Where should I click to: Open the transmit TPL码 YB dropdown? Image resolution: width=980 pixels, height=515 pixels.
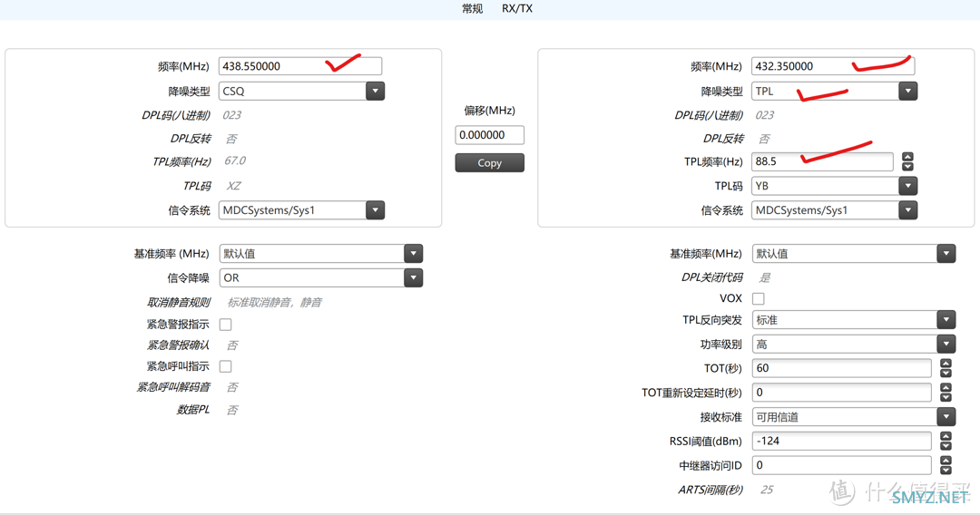click(834, 186)
